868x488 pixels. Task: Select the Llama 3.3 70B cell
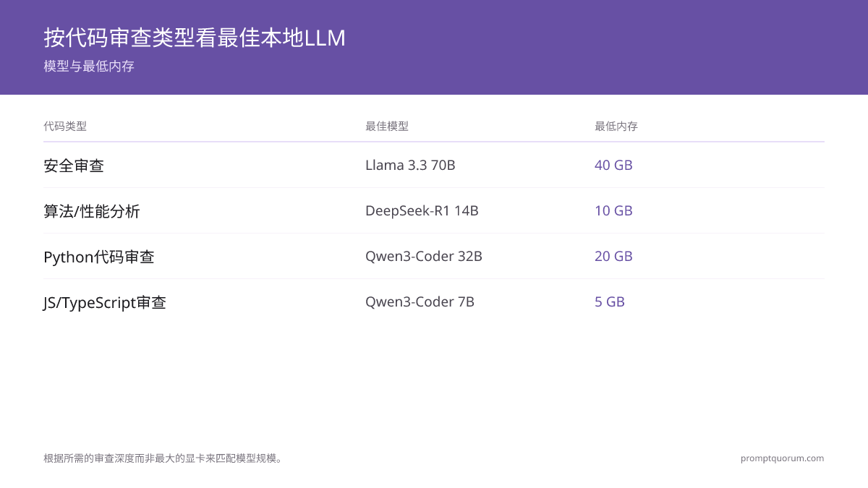pos(410,165)
